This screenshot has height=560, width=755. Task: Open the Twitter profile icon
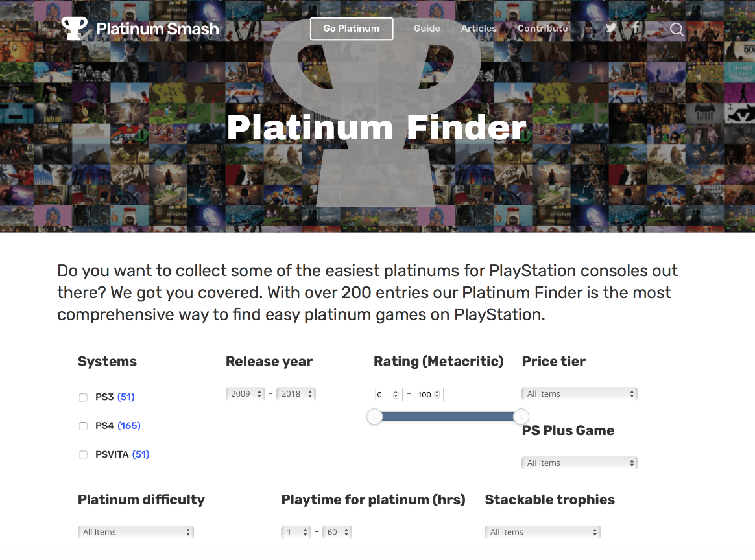coord(610,28)
